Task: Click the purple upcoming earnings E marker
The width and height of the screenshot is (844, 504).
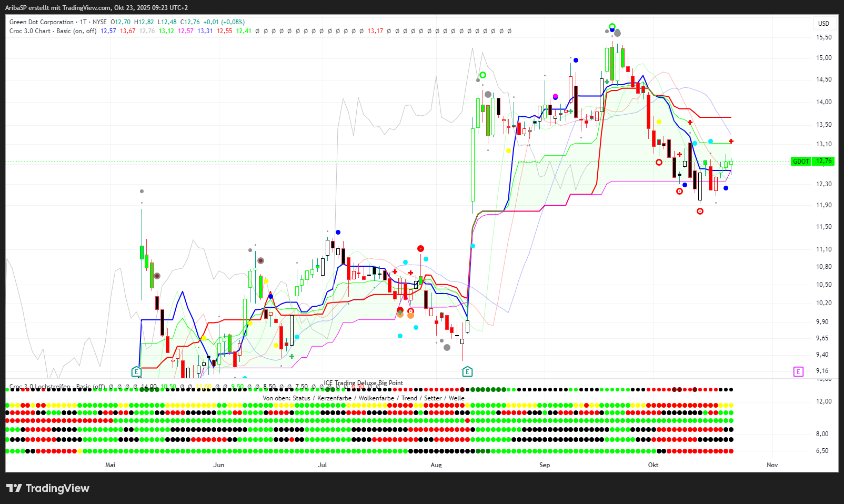Action: (x=798, y=372)
